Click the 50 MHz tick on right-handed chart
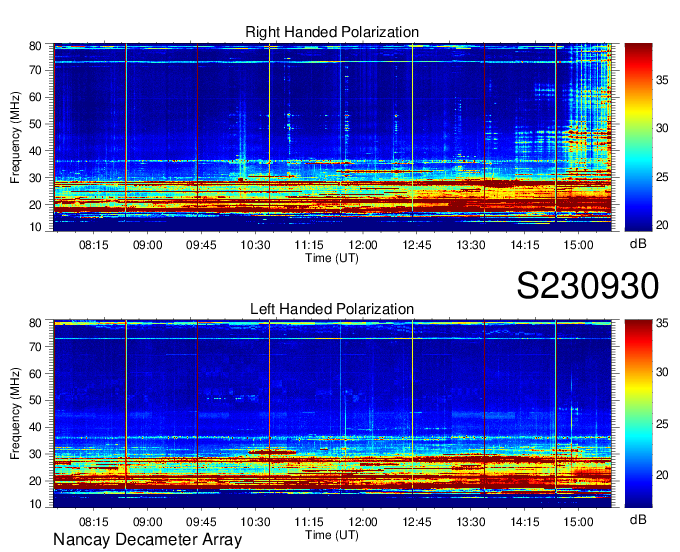680x552 pixels. (x=35, y=124)
